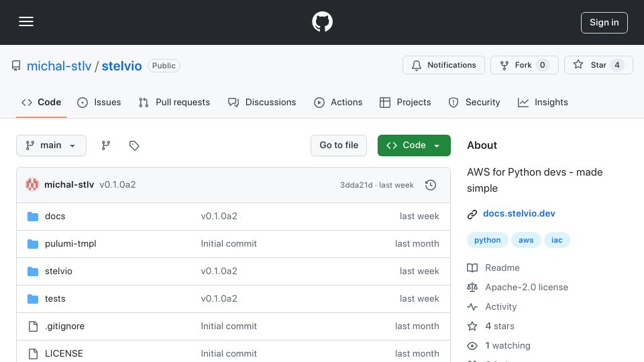Click the Activity pulse icon

(x=472, y=306)
